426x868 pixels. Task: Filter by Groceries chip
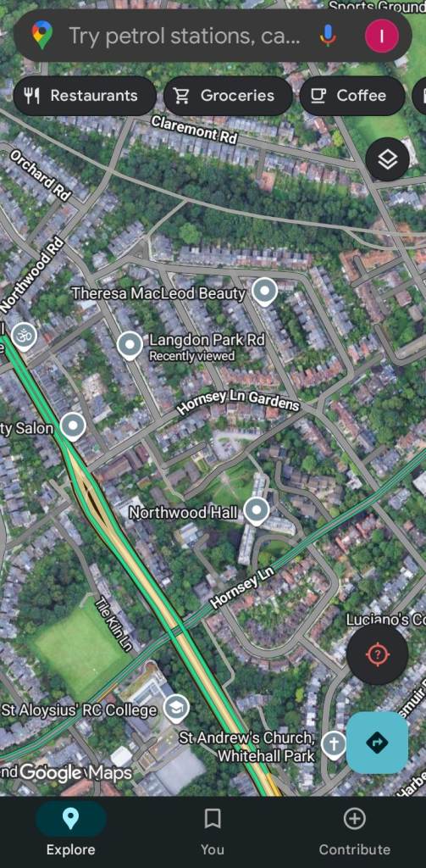pos(228,96)
